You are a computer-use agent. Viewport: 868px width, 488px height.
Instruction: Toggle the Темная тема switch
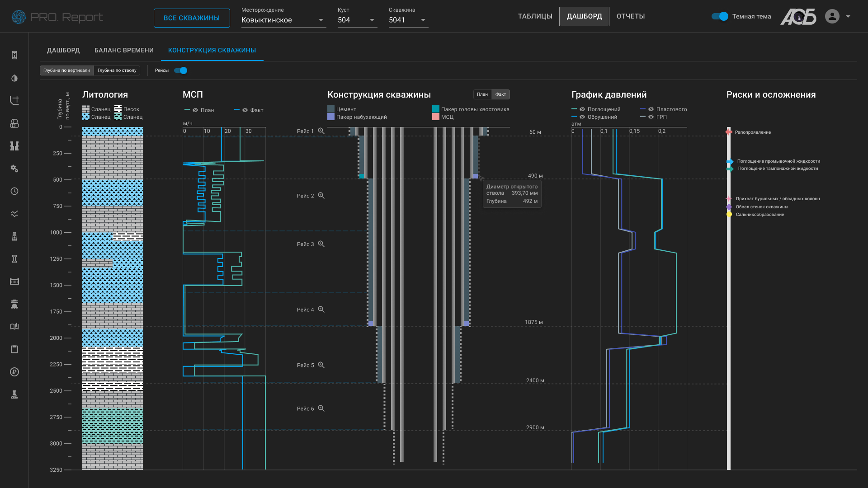[x=720, y=16]
